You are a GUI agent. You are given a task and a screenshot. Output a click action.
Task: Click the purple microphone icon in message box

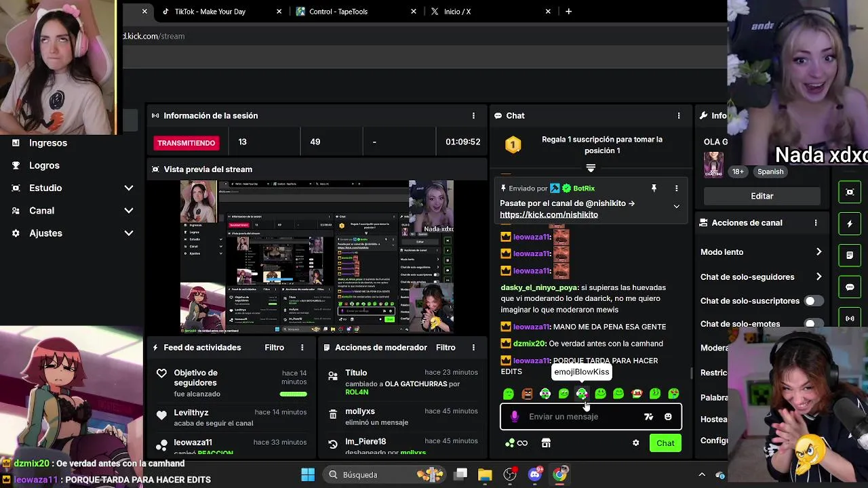tap(515, 417)
